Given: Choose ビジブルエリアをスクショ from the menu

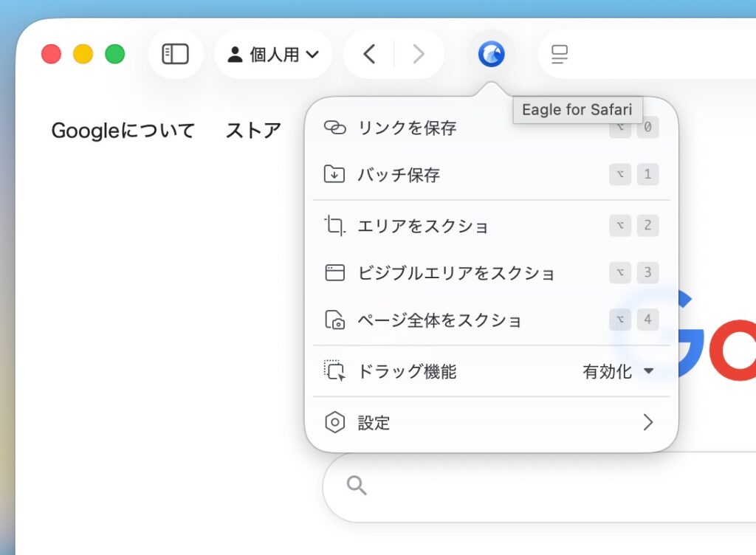Looking at the screenshot, I should (x=456, y=273).
